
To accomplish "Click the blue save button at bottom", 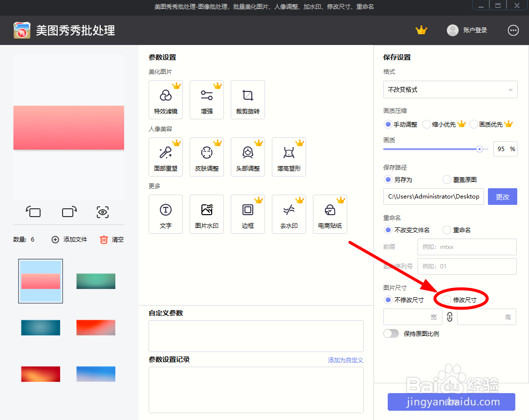I will tap(451, 401).
